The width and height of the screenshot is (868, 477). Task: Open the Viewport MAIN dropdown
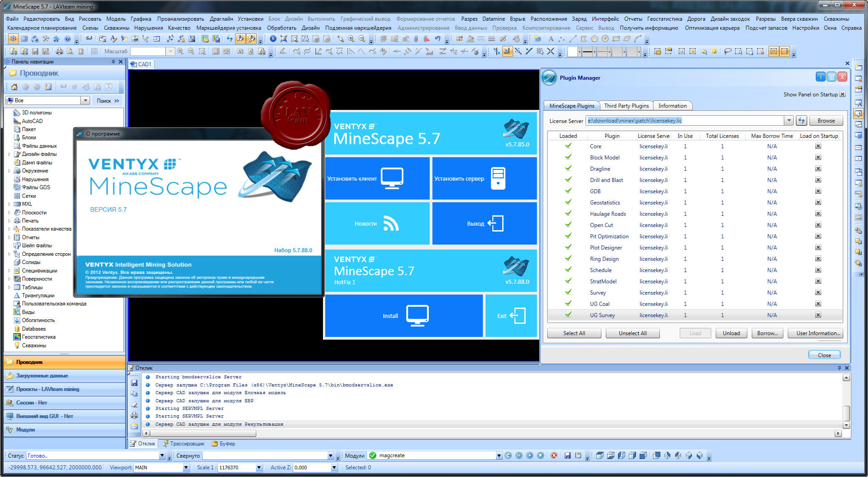pyautogui.click(x=186, y=468)
